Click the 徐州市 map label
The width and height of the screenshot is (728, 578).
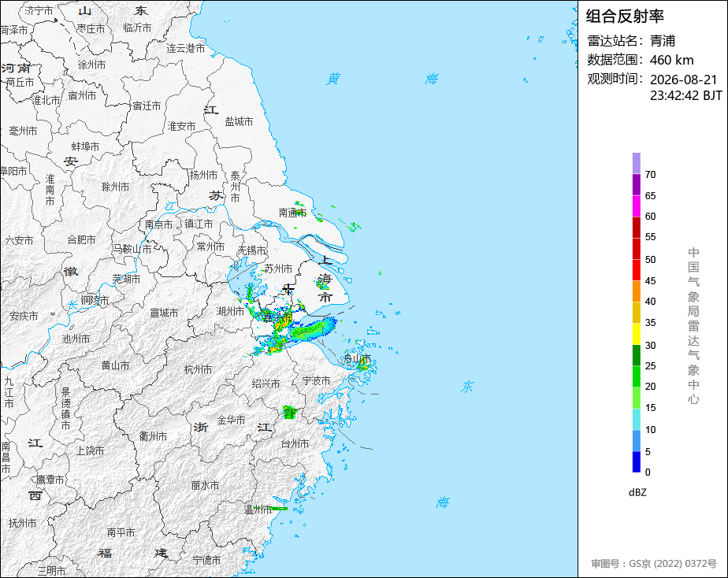pyautogui.click(x=92, y=65)
